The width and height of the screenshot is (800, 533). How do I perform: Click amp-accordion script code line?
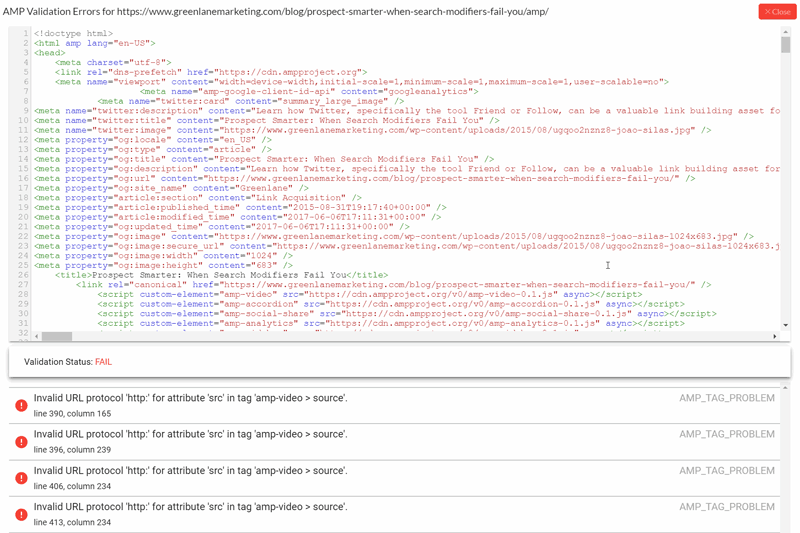391,305
